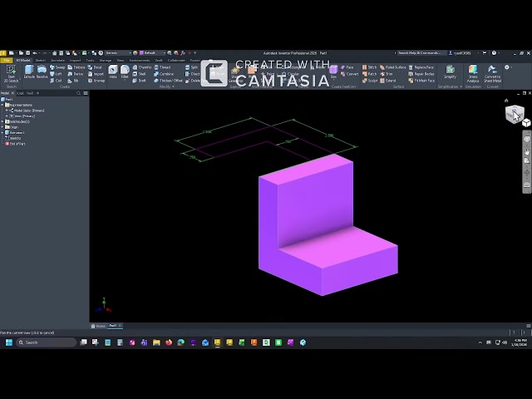Select Sketch2 in the model browser
The height and width of the screenshot is (399, 532).
click(15, 138)
